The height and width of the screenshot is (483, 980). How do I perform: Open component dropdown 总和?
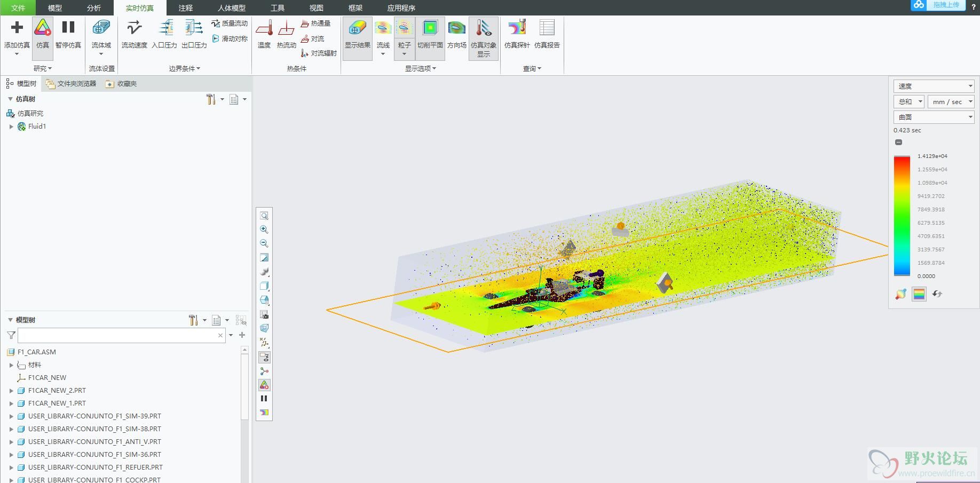coord(908,101)
